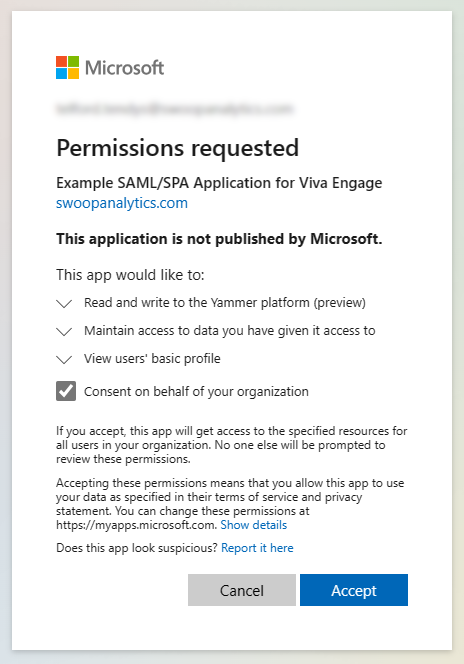Expand Read and write to Yammer chevron
Screen dimensions: 464x664
[x=64, y=304]
